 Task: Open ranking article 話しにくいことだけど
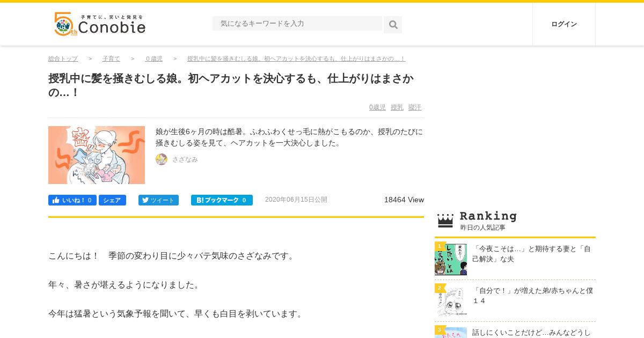coord(531,333)
